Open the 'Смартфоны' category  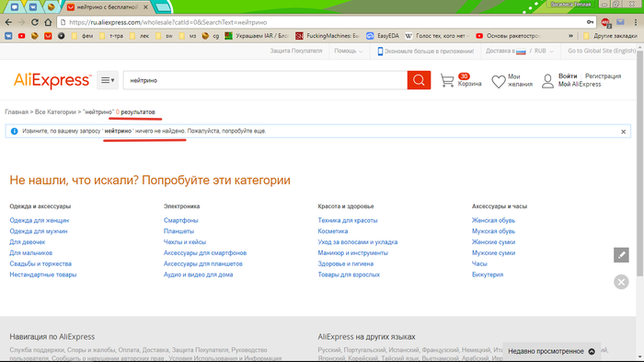180,220
